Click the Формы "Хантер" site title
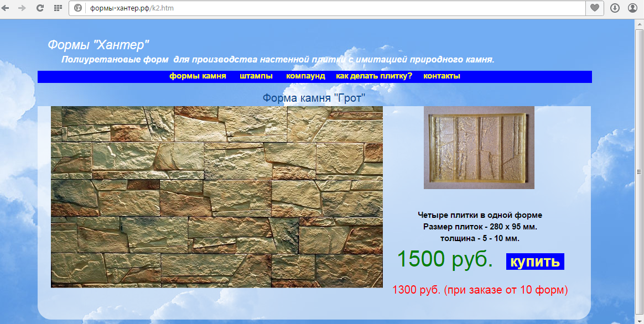The height and width of the screenshot is (324, 644). 98,44
